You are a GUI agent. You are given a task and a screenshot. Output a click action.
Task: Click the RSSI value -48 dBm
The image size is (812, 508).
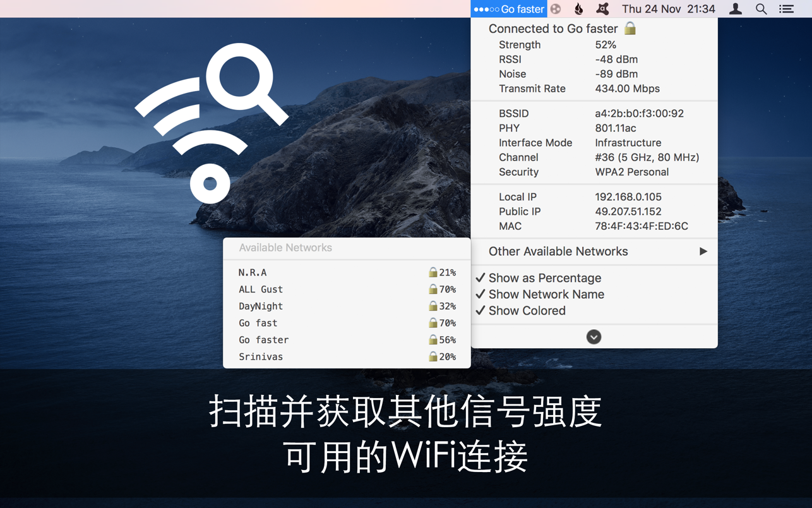[x=616, y=59]
